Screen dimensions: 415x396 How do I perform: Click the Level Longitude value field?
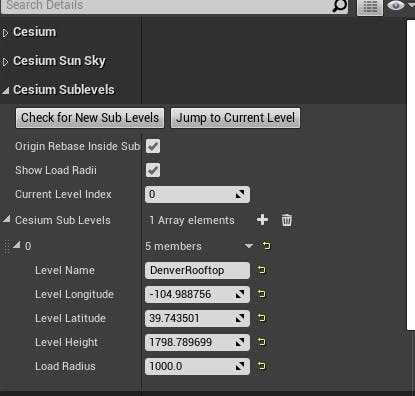click(197, 294)
